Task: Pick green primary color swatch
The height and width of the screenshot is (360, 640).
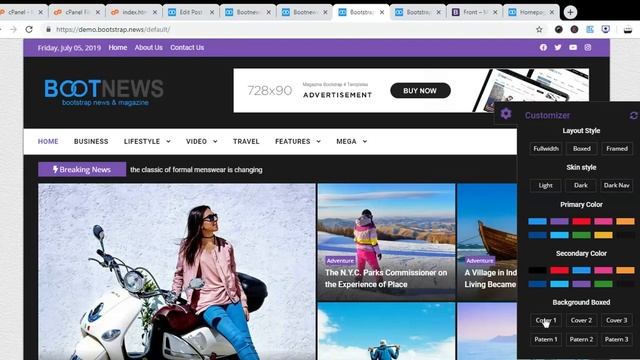Action: 581,235
